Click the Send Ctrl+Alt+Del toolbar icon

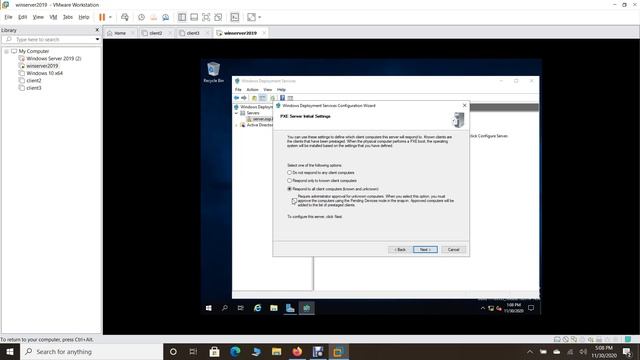pos(125,17)
